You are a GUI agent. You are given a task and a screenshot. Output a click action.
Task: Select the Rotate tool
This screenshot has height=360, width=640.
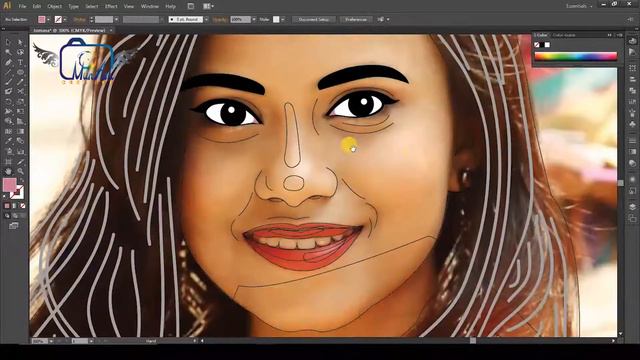pyautogui.click(x=8, y=102)
